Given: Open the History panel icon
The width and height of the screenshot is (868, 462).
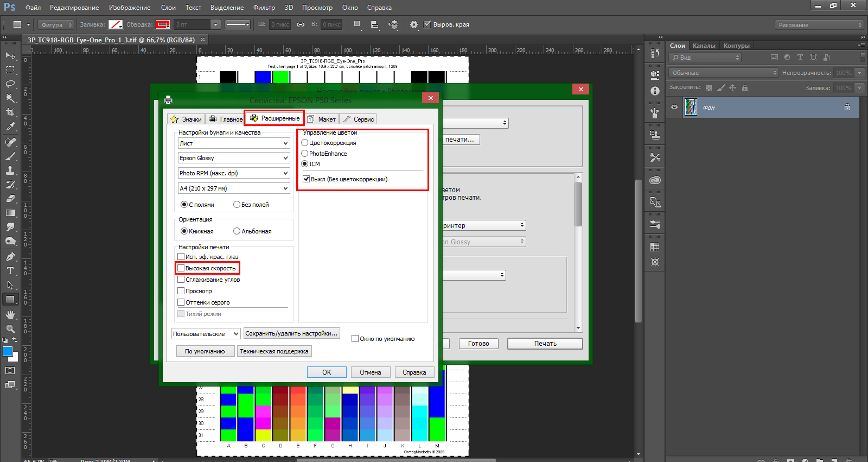Looking at the screenshot, I should pyautogui.click(x=655, y=54).
